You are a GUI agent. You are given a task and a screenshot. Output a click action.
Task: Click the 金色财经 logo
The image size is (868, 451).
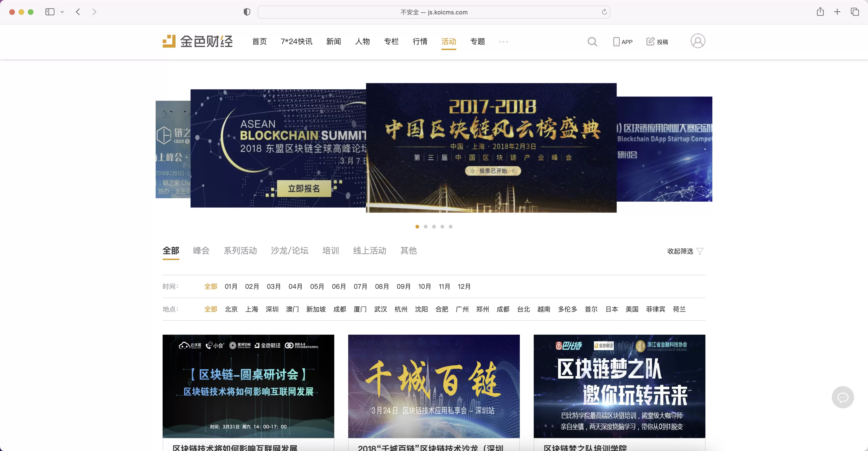(197, 41)
